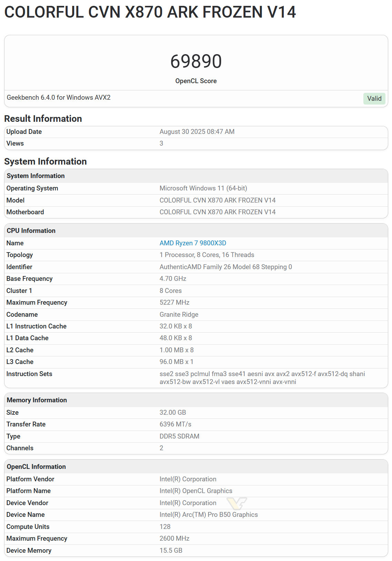Click the L3 Cache row label
392x561 pixels.
coord(20,362)
